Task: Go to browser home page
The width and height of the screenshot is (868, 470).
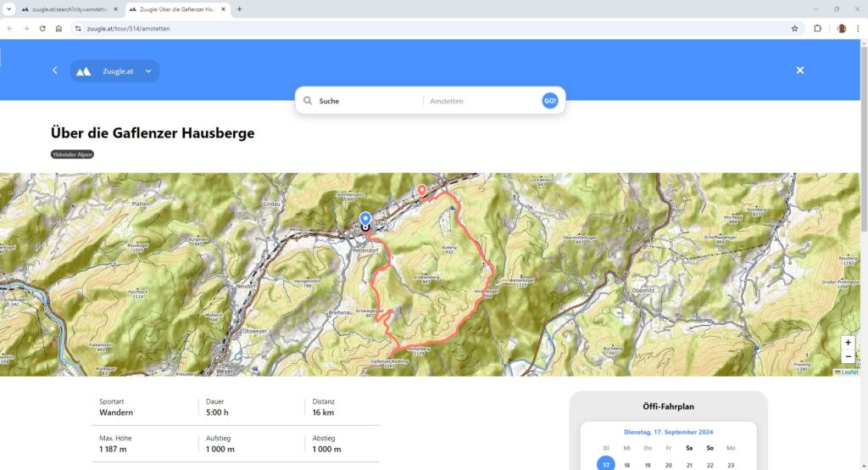Action: click(x=58, y=28)
